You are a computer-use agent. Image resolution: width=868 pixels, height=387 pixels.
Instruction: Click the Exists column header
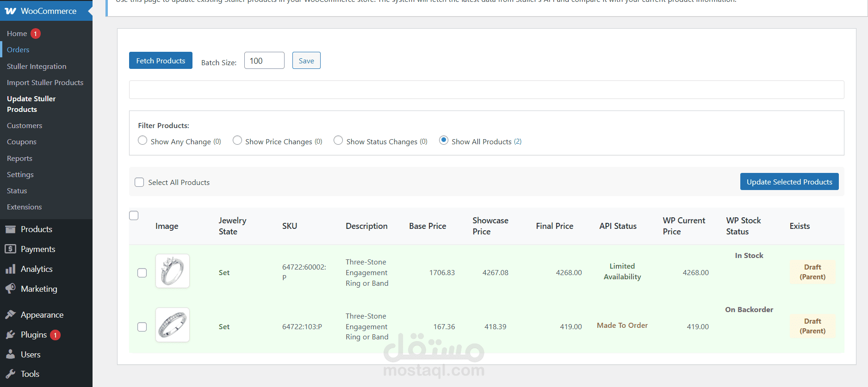(x=800, y=226)
